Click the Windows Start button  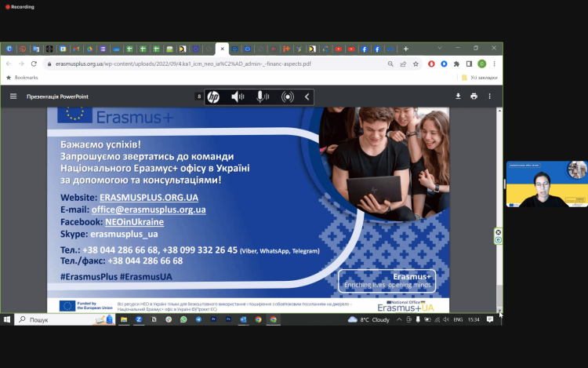(7, 319)
